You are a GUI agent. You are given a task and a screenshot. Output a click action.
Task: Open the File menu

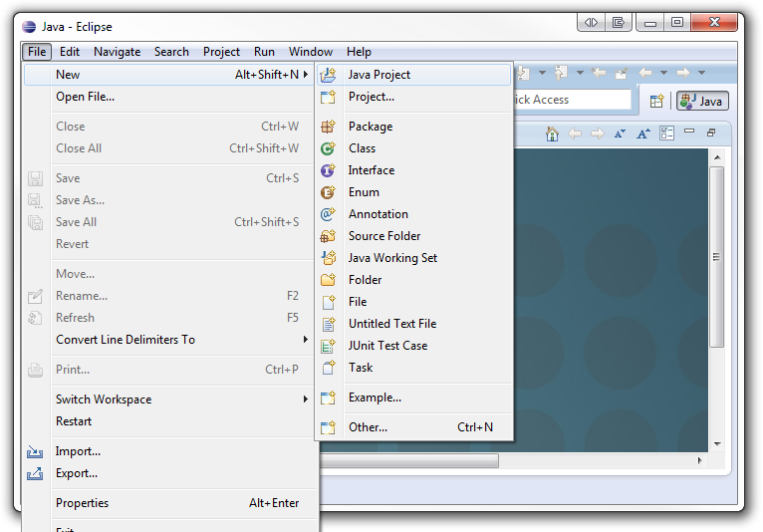(x=37, y=52)
